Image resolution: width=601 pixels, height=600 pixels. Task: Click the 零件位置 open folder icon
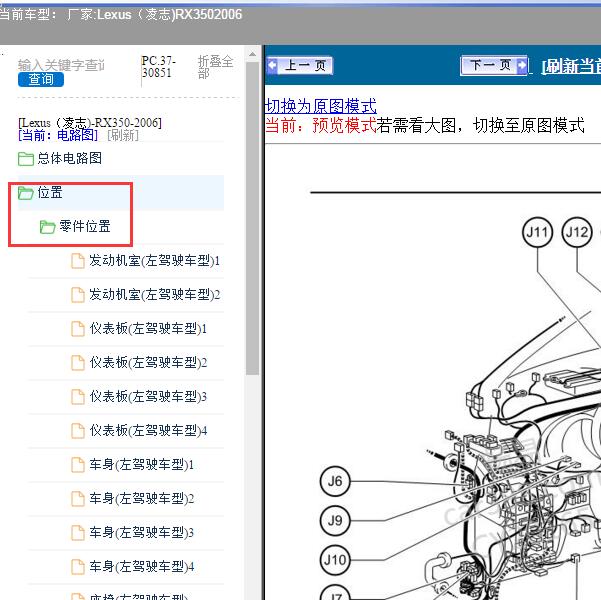[x=48, y=227]
